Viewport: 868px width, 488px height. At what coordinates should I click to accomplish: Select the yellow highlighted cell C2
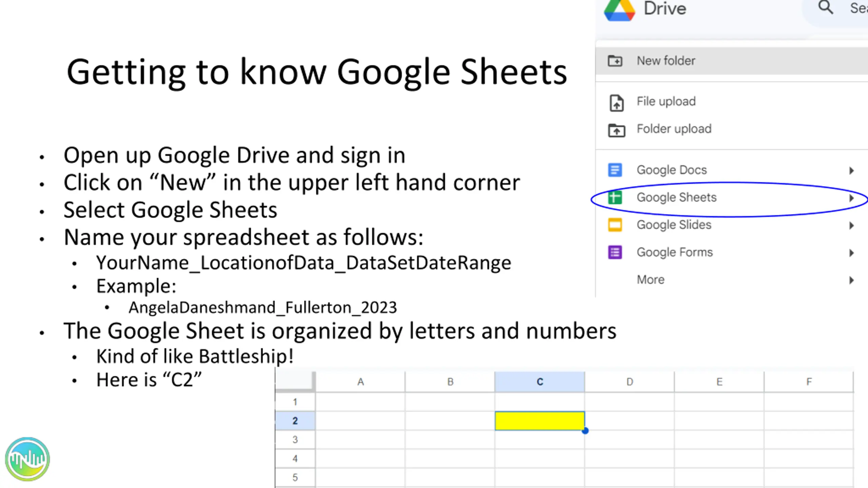540,421
